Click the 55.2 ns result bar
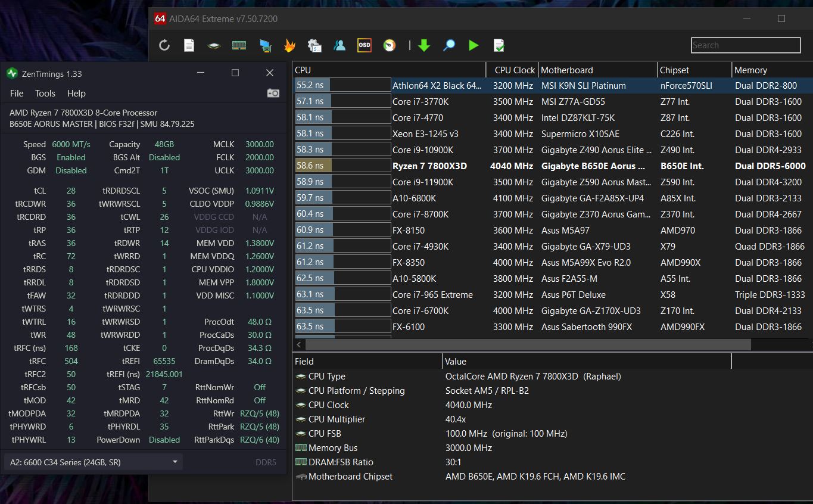 coord(343,85)
